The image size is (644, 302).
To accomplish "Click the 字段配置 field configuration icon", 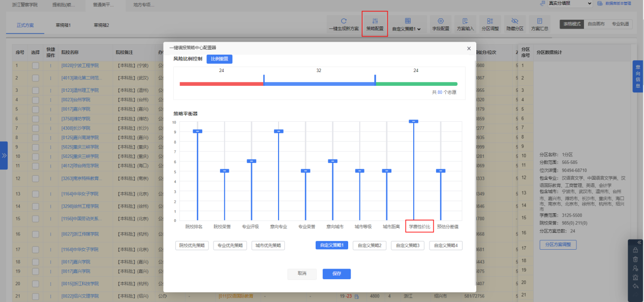I will (x=441, y=20).
